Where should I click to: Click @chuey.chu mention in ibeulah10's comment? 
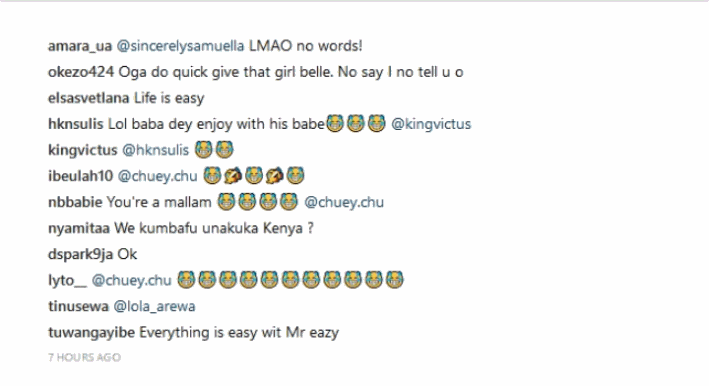pyautogui.click(x=157, y=176)
